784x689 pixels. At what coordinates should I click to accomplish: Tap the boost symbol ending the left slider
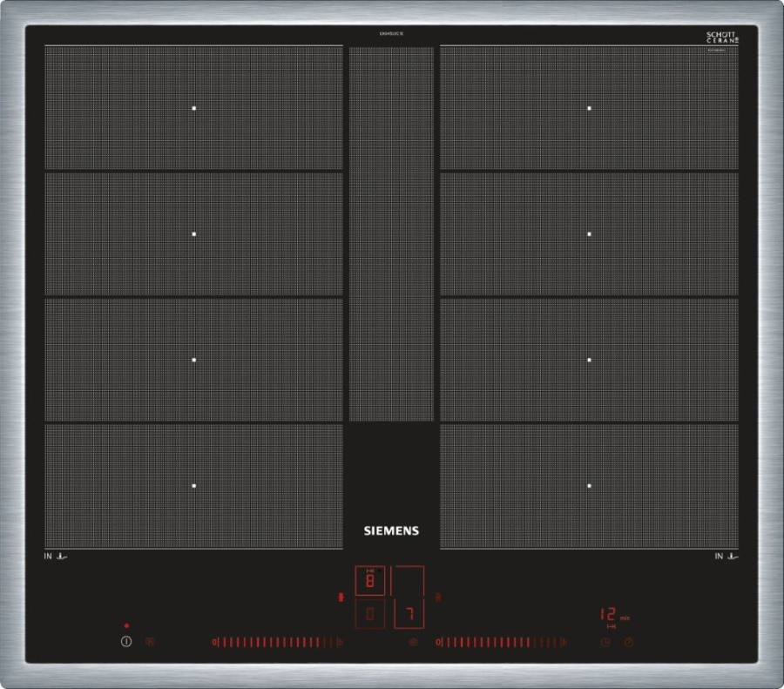340,643
